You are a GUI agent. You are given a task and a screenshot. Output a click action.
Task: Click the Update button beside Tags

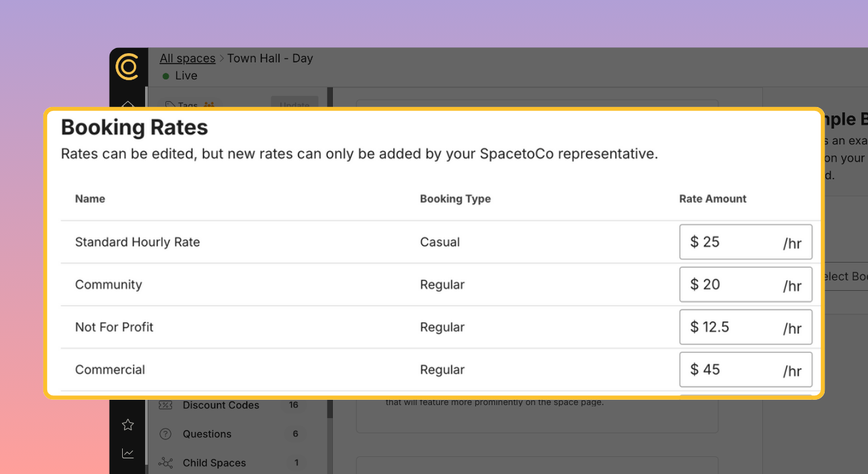point(295,104)
